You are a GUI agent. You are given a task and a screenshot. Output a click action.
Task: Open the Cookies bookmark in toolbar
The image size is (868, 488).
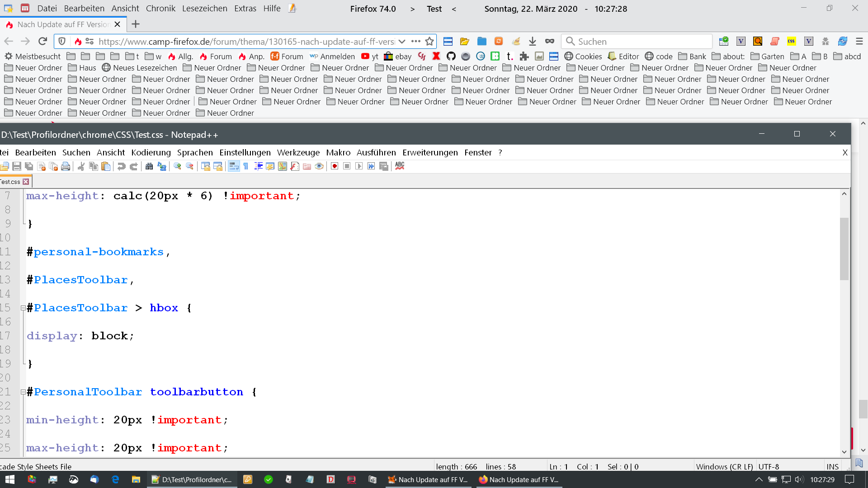pos(583,56)
